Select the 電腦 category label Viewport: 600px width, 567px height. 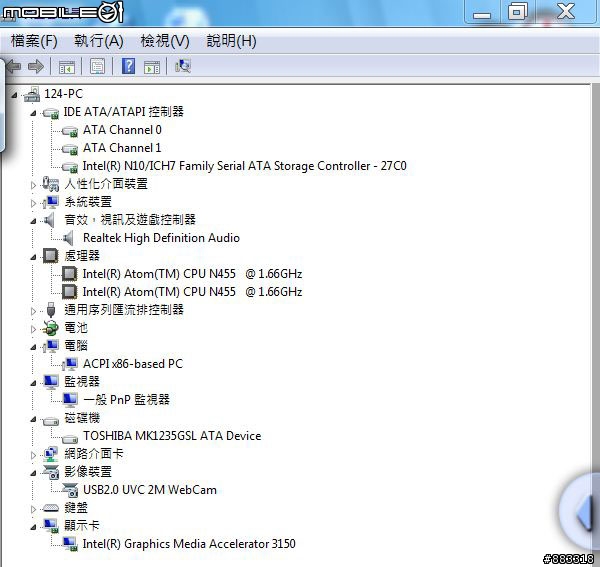pos(76,346)
